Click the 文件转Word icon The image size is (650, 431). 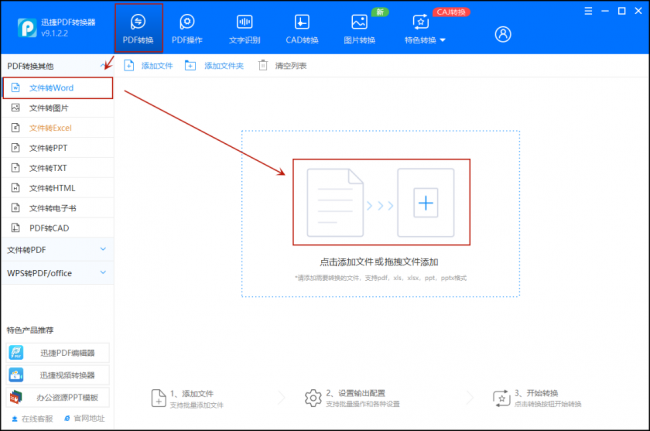[15, 87]
